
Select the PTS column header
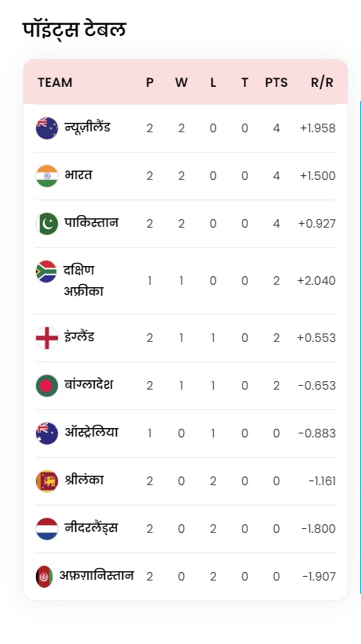point(276,82)
